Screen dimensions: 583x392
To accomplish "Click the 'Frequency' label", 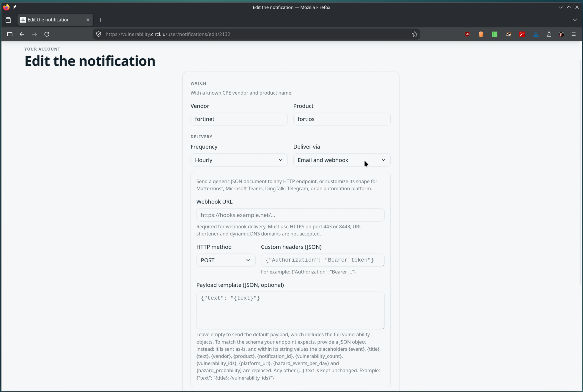I will pyautogui.click(x=204, y=147).
